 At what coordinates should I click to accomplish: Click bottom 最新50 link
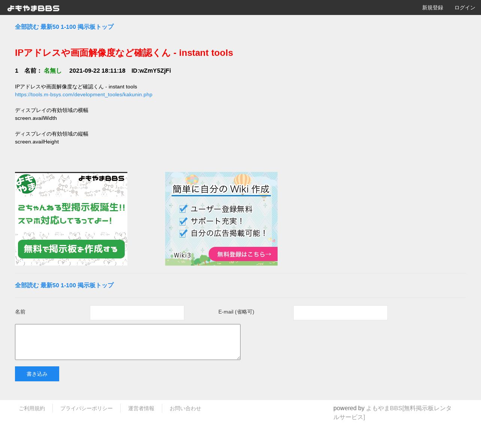pyautogui.click(x=50, y=285)
